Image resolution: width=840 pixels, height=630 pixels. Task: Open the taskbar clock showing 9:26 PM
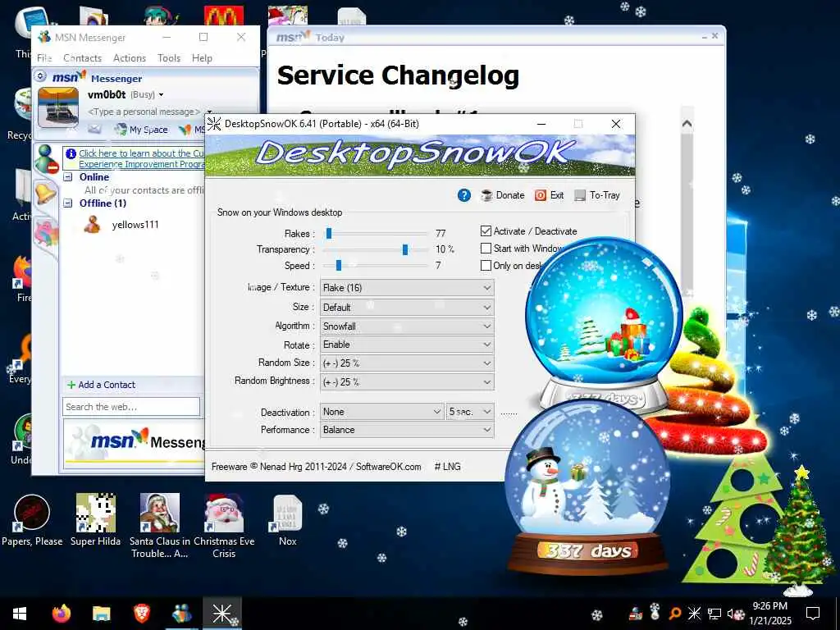(769, 614)
